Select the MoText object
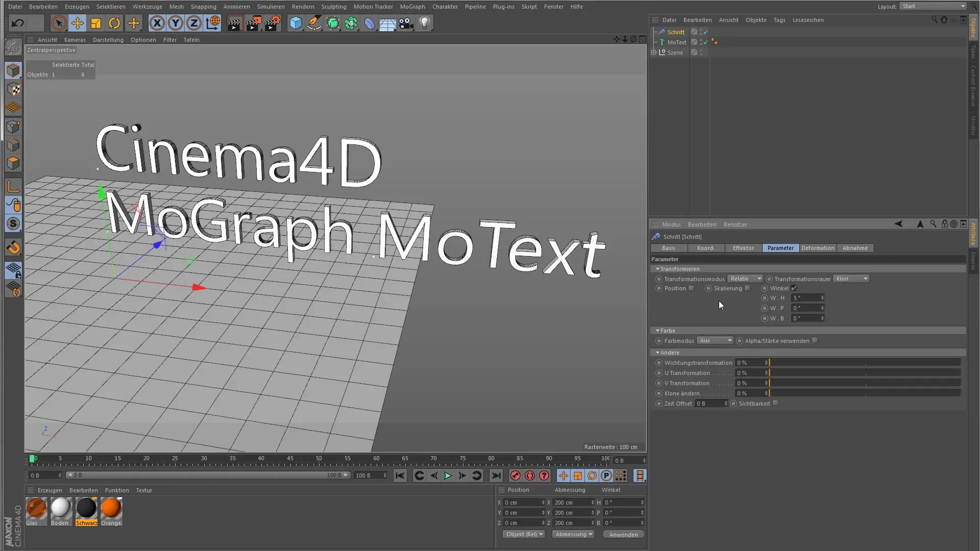980x551 pixels. coord(677,42)
